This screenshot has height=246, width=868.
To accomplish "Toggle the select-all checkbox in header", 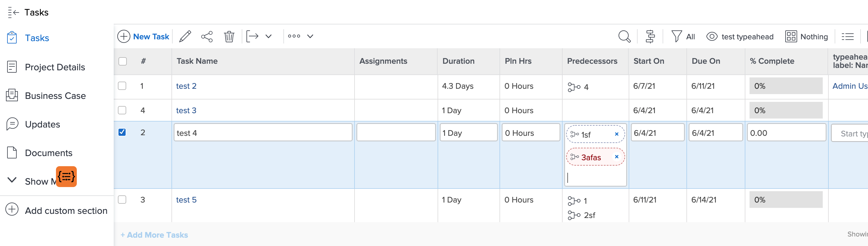I will [x=123, y=61].
